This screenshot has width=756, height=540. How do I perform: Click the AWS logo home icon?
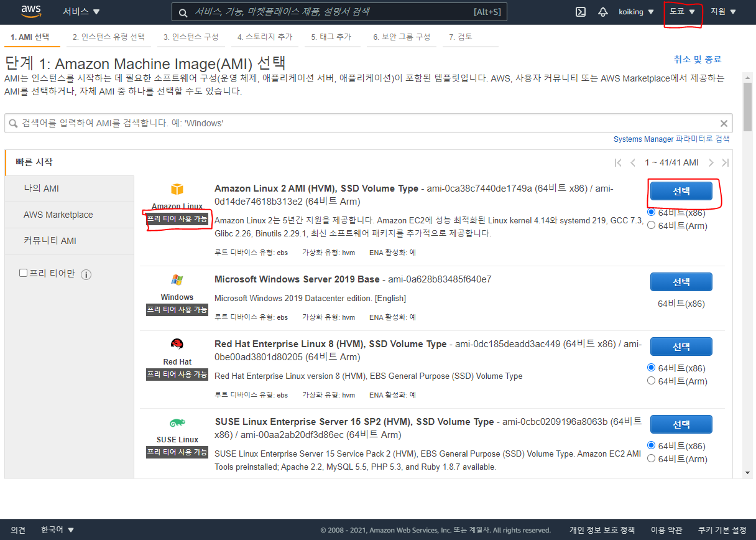(x=31, y=11)
